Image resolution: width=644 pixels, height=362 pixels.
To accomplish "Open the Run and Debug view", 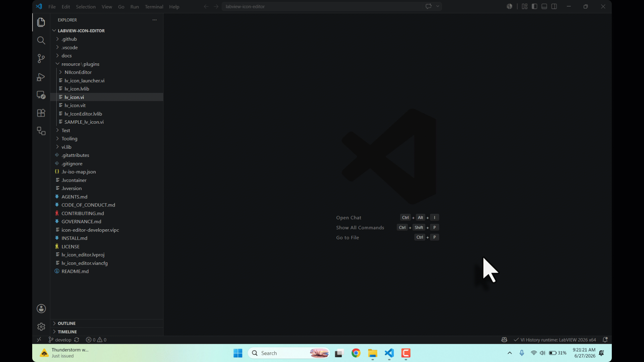I will tap(41, 77).
